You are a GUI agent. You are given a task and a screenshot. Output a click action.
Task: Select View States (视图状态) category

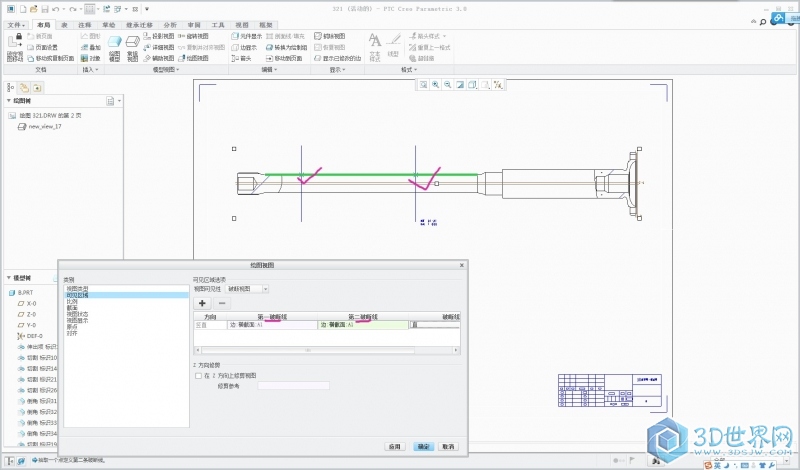pos(77,314)
